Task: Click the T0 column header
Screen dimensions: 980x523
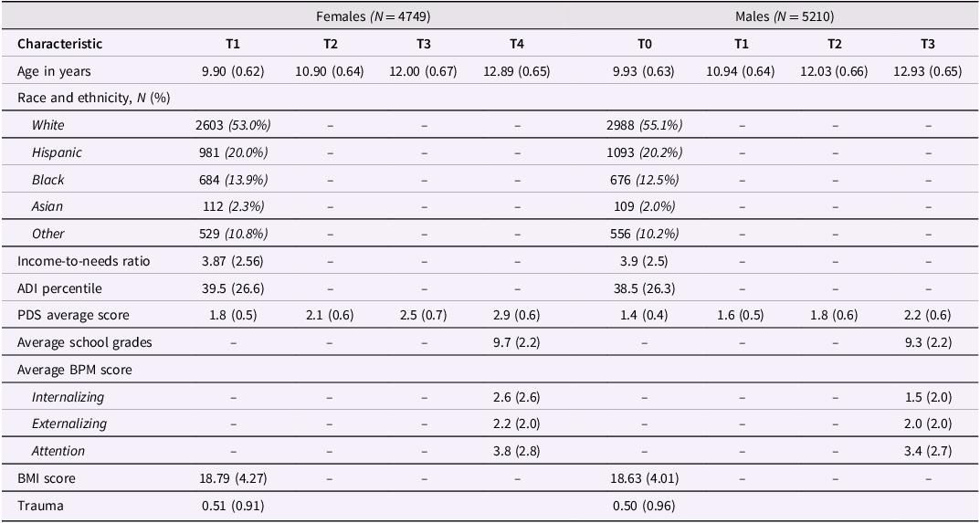Action: (x=645, y=44)
